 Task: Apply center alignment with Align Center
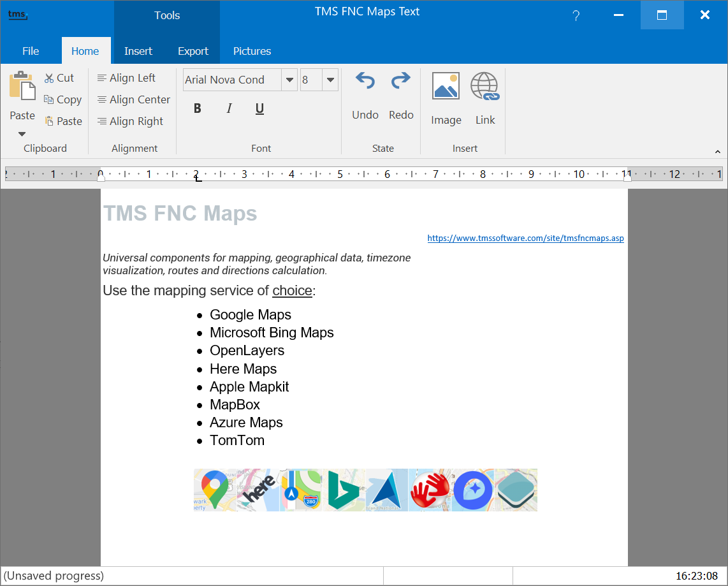click(x=133, y=99)
